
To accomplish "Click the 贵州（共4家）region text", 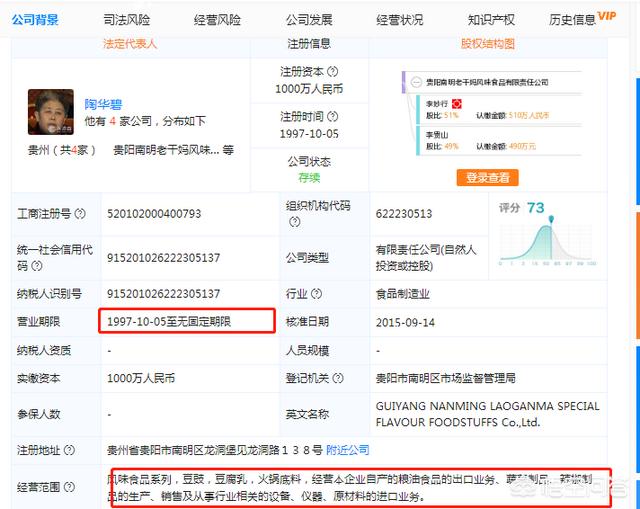I will click(x=62, y=150).
